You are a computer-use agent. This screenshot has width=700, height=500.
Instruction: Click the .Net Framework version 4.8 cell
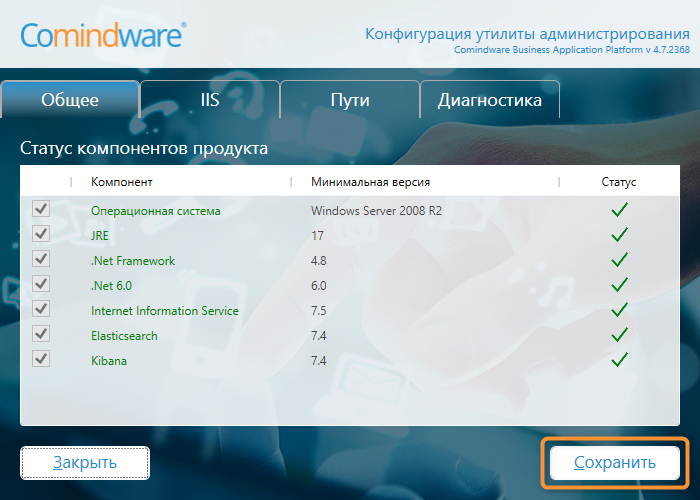click(319, 261)
